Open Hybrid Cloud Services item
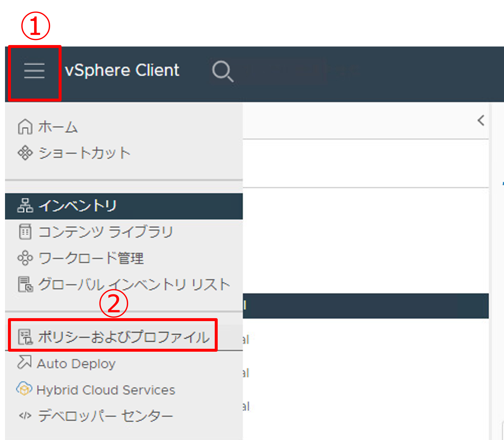Screen dimensions: 504x440 tap(124, 390)
